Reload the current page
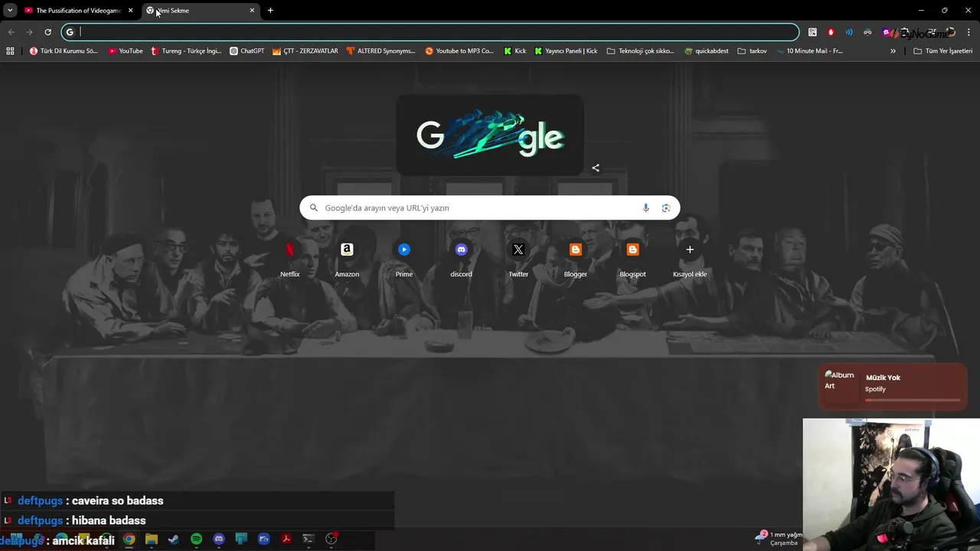 [x=47, y=32]
